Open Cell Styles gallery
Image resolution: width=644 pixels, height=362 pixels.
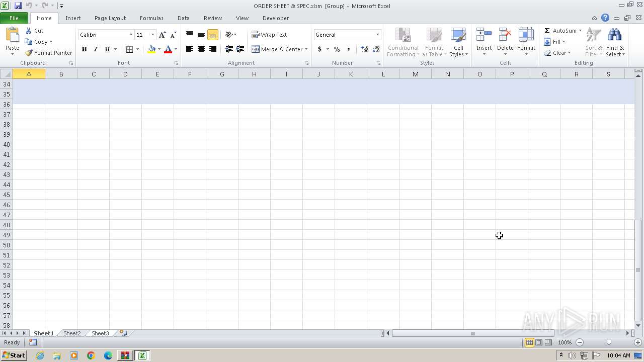(x=458, y=42)
